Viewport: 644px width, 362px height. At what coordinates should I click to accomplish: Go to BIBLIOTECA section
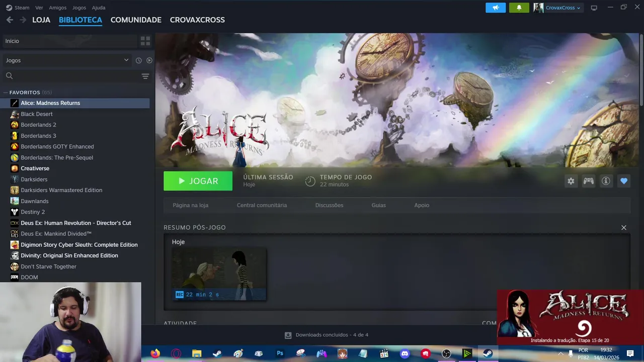pos(80,20)
